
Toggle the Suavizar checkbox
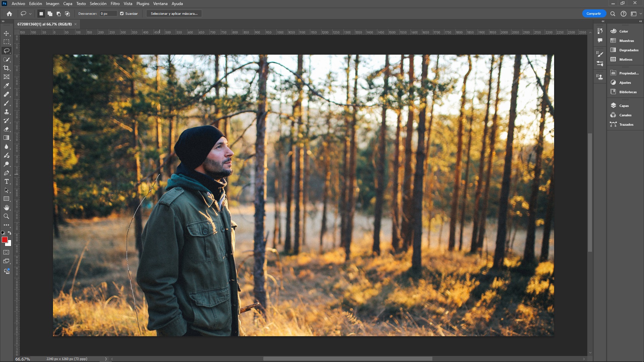pyautogui.click(x=122, y=14)
